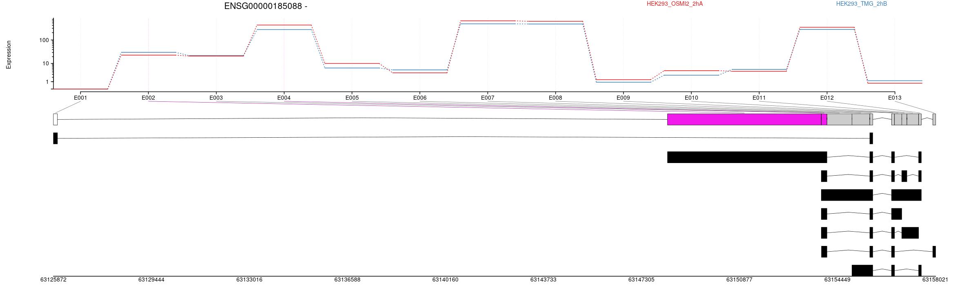Image resolution: width=980 pixels, height=286 pixels.
Task: Click the white first exon box in gene model
Action: tap(55, 119)
